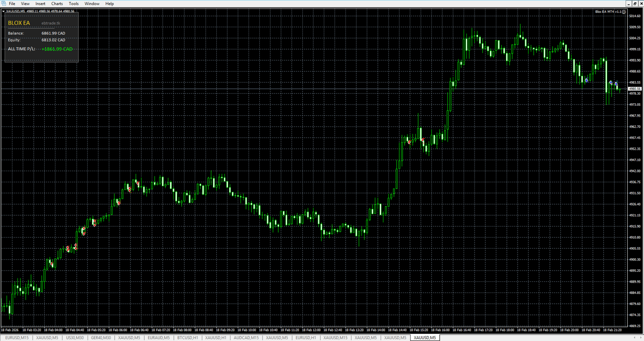Click the all-time P/L +1861.99 CAD
The width and height of the screenshot is (644, 341).
click(x=57, y=49)
